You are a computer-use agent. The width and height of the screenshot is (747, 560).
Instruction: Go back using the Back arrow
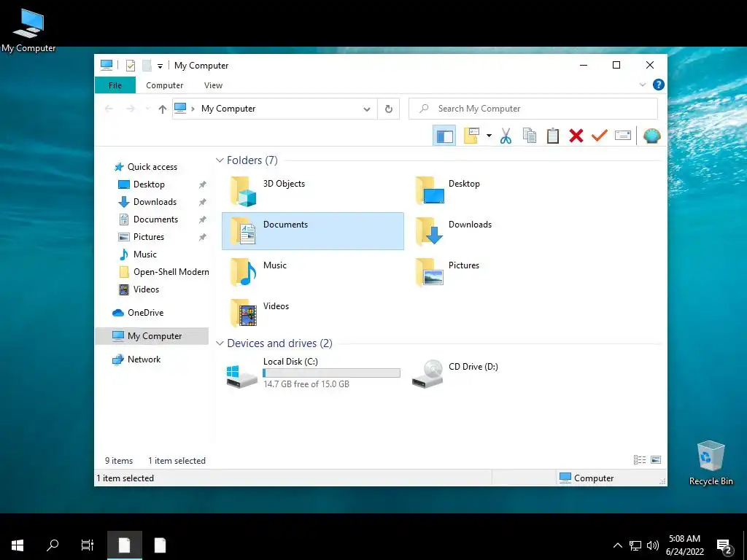109,109
